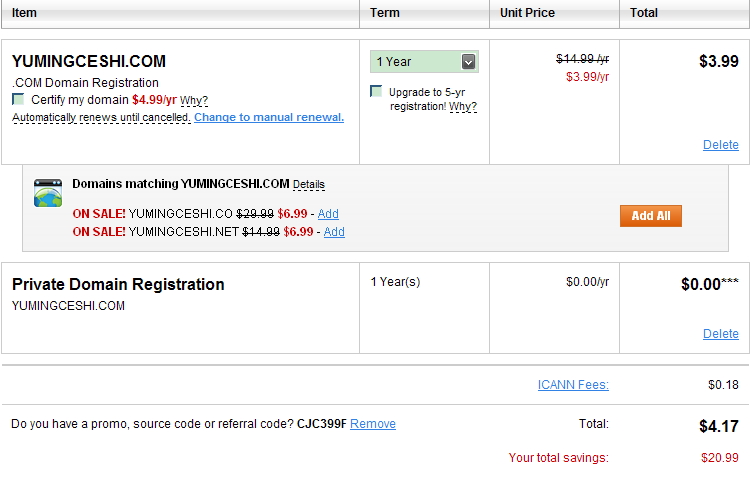The height and width of the screenshot is (487, 750).
Task: Click Why? next to Certify my domain
Action: tap(194, 100)
